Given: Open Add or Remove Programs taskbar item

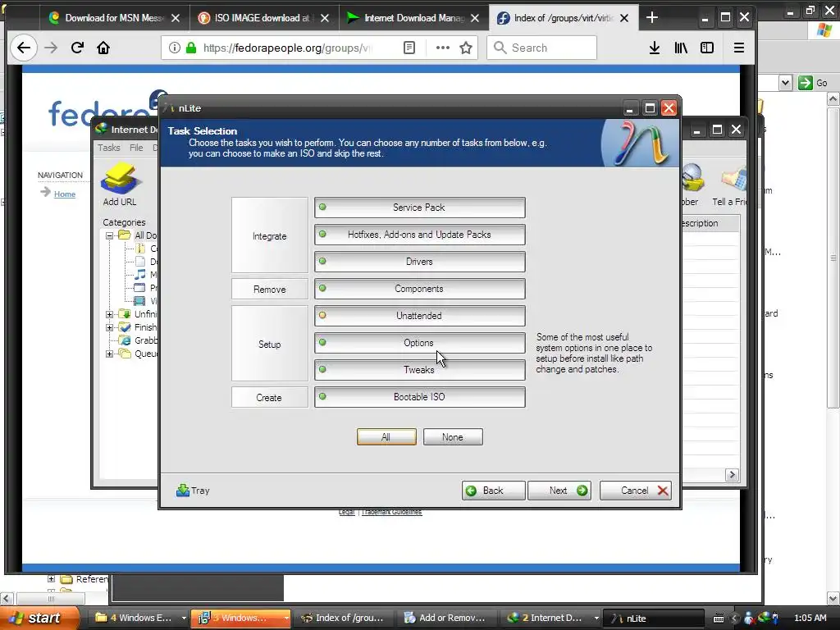Looking at the screenshot, I should [x=445, y=618].
